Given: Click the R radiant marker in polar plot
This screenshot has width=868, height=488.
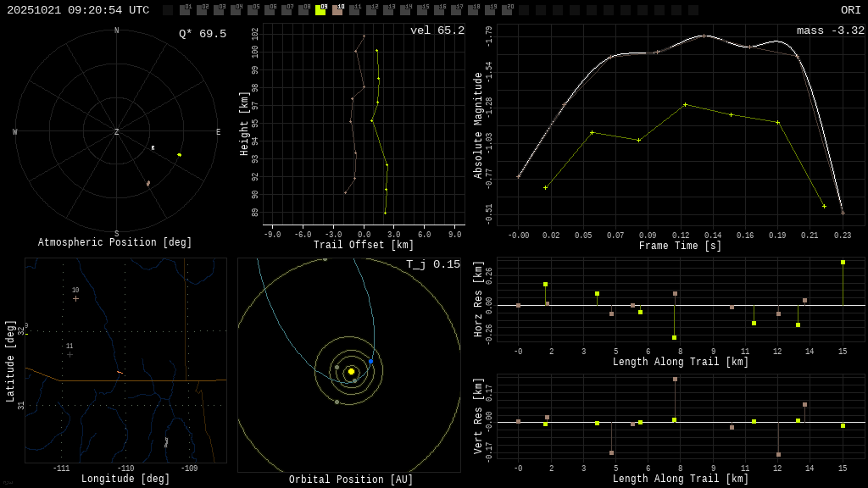Looking at the screenshot, I should pyautogui.click(x=153, y=148).
